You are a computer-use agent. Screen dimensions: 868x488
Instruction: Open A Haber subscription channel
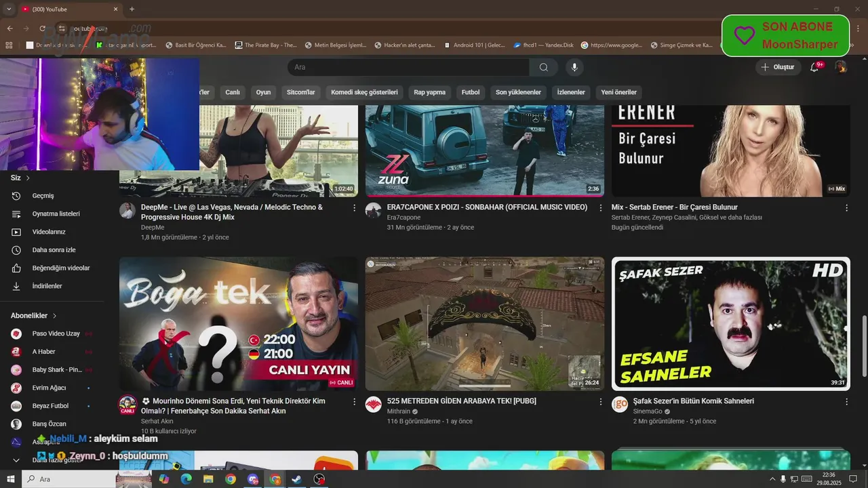52,352
